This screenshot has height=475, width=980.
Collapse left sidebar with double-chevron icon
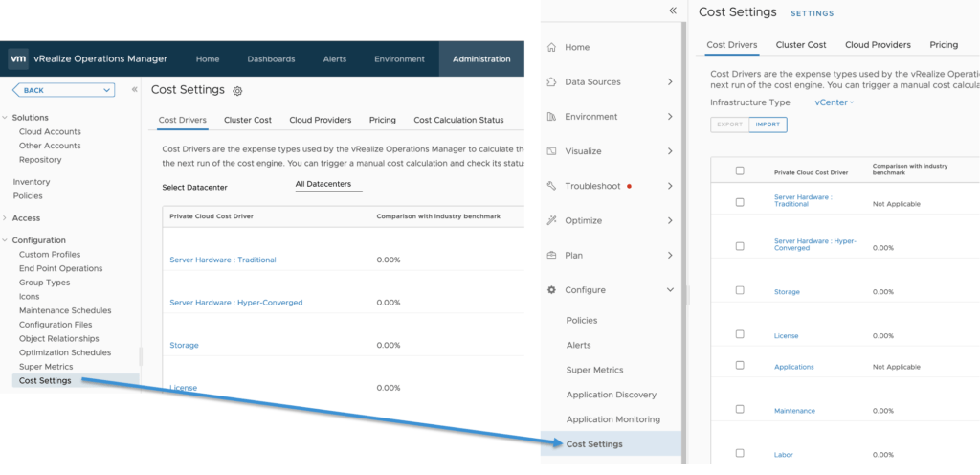click(673, 11)
